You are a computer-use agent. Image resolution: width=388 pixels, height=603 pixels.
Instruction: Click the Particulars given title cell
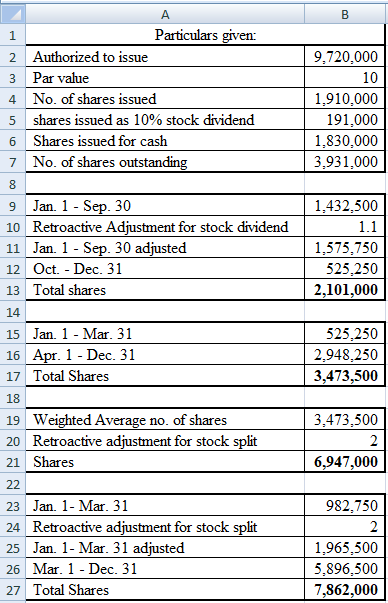click(205, 35)
